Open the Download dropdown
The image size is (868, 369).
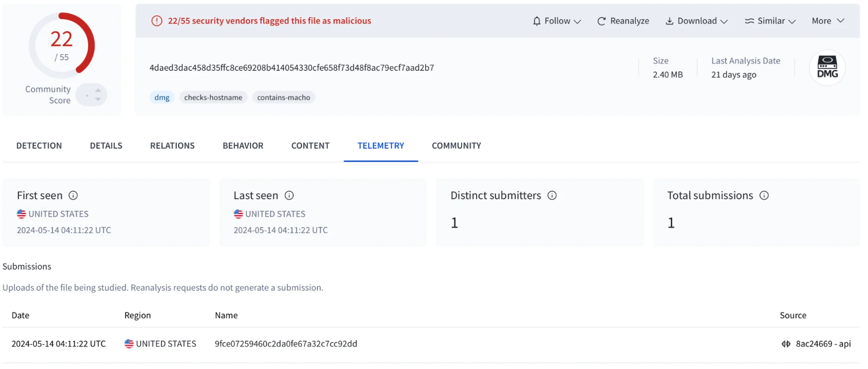coord(696,21)
